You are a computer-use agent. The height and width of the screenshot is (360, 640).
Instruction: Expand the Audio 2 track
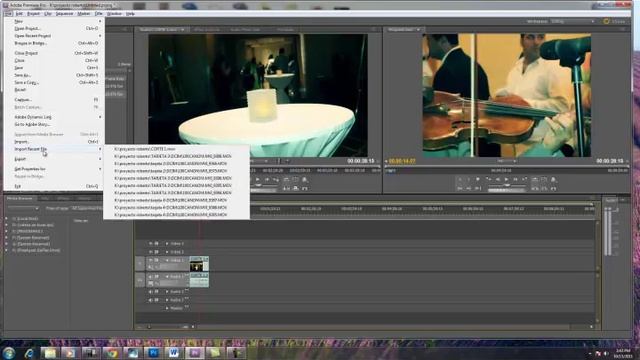pos(167,292)
